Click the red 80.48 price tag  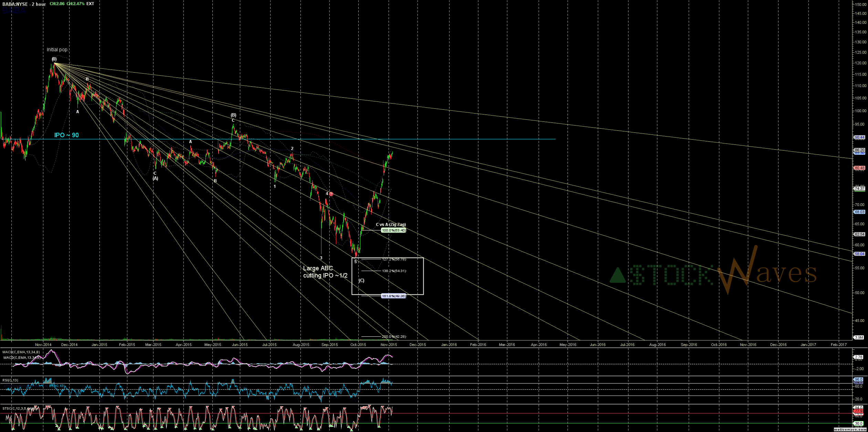click(859, 168)
